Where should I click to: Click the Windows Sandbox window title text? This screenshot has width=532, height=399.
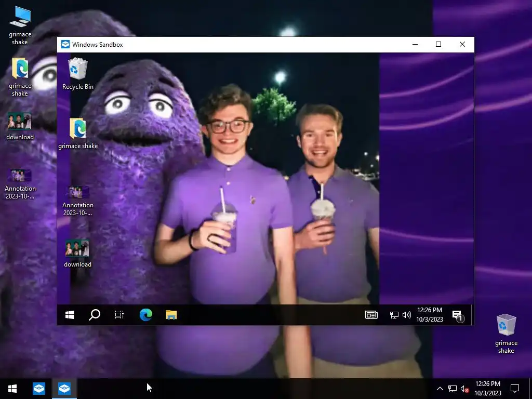click(x=97, y=45)
